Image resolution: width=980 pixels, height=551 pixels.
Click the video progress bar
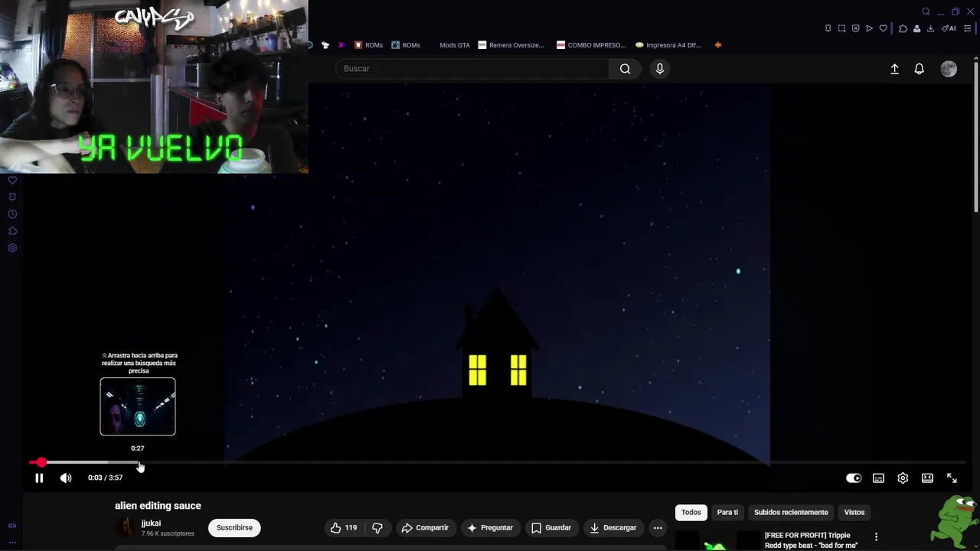tap(498, 463)
